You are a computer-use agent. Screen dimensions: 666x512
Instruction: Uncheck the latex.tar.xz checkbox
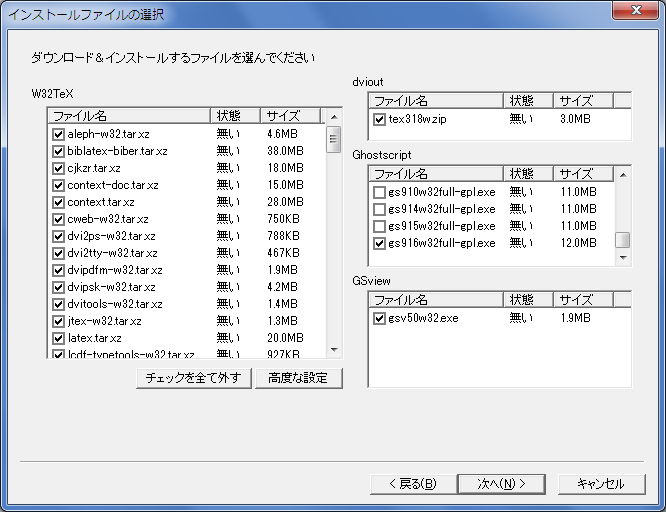click(58, 338)
